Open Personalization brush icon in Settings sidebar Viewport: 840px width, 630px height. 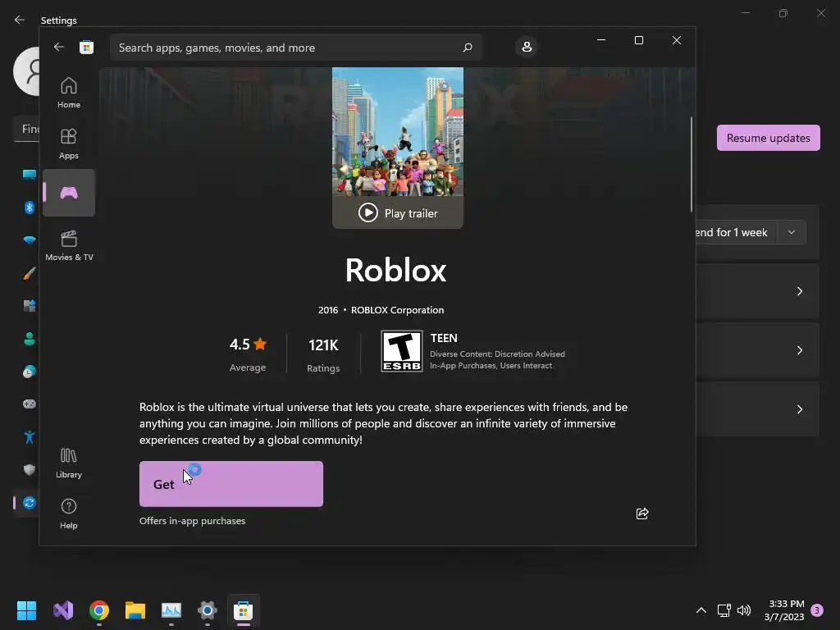(30, 273)
